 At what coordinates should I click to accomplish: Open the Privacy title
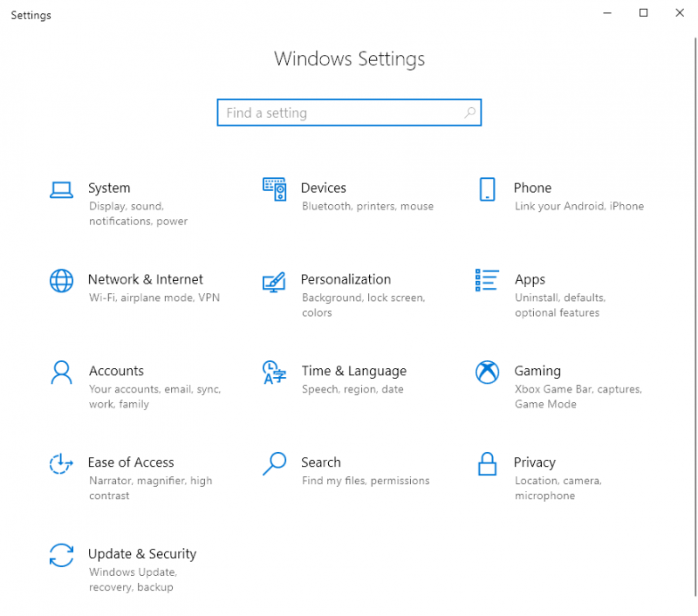click(x=535, y=462)
